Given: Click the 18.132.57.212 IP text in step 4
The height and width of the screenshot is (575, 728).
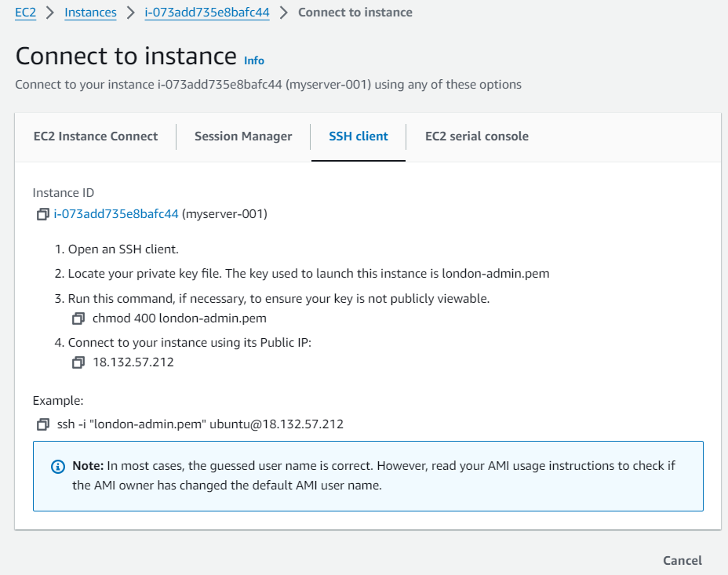Looking at the screenshot, I should point(133,362).
